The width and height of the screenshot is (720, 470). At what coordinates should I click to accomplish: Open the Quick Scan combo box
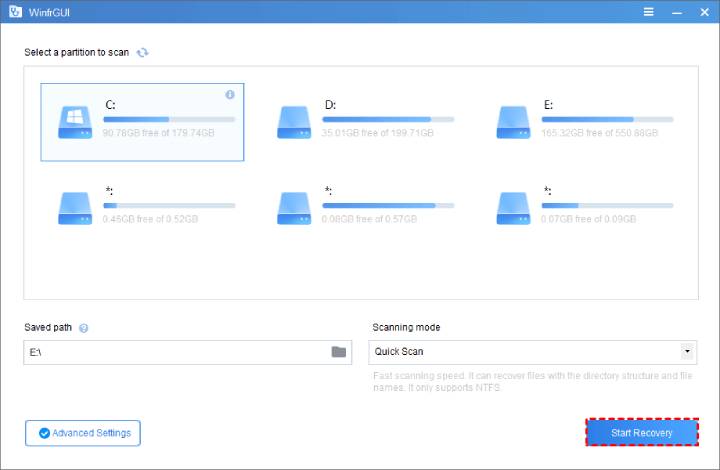click(533, 352)
